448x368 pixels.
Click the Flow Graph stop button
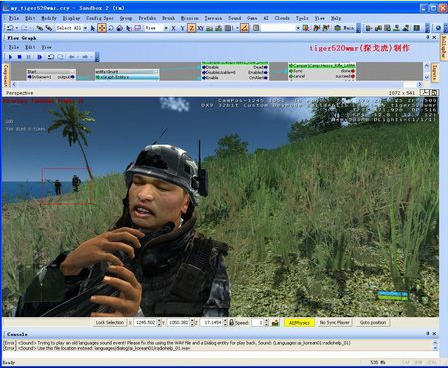pyautogui.click(x=19, y=57)
